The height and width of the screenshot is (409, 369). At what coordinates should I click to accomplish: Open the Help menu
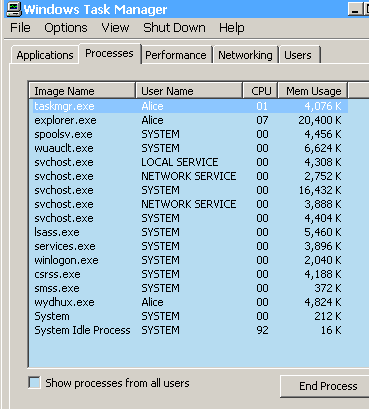coord(232,28)
